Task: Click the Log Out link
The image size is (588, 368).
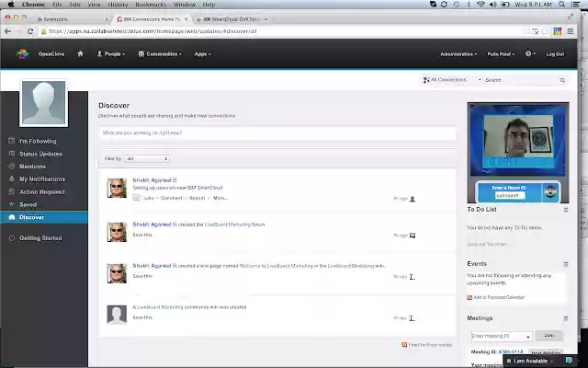Action: tap(555, 54)
